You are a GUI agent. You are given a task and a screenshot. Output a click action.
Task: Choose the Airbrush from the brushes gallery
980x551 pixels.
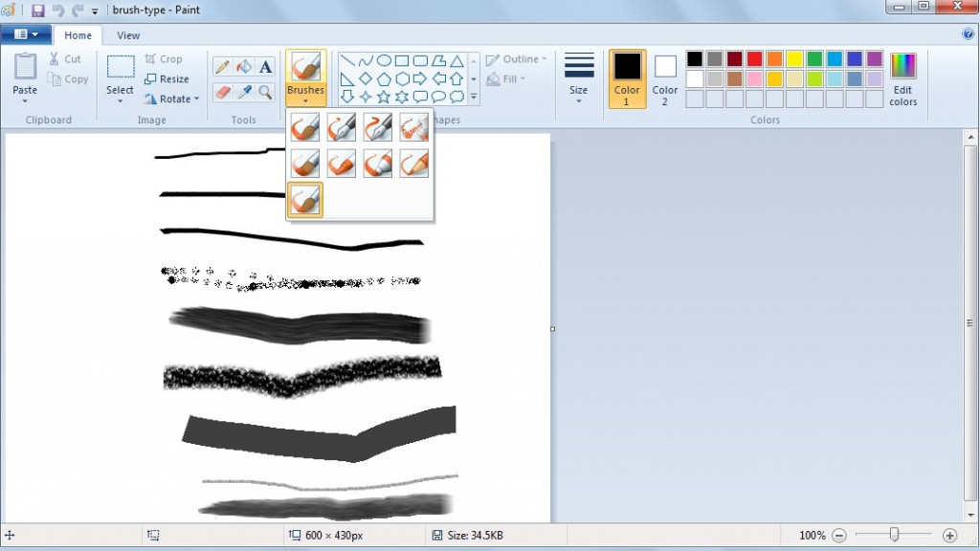413,126
